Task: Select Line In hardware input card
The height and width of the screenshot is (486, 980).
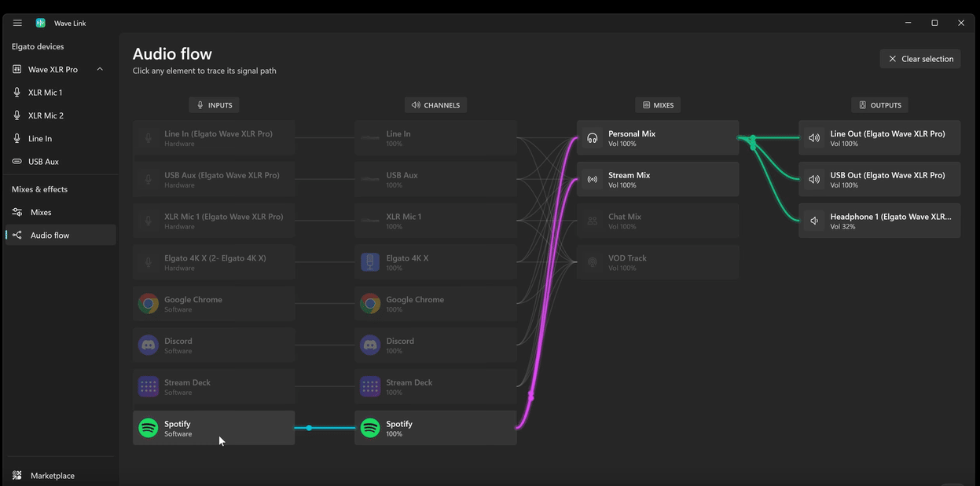Action: point(214,137)
